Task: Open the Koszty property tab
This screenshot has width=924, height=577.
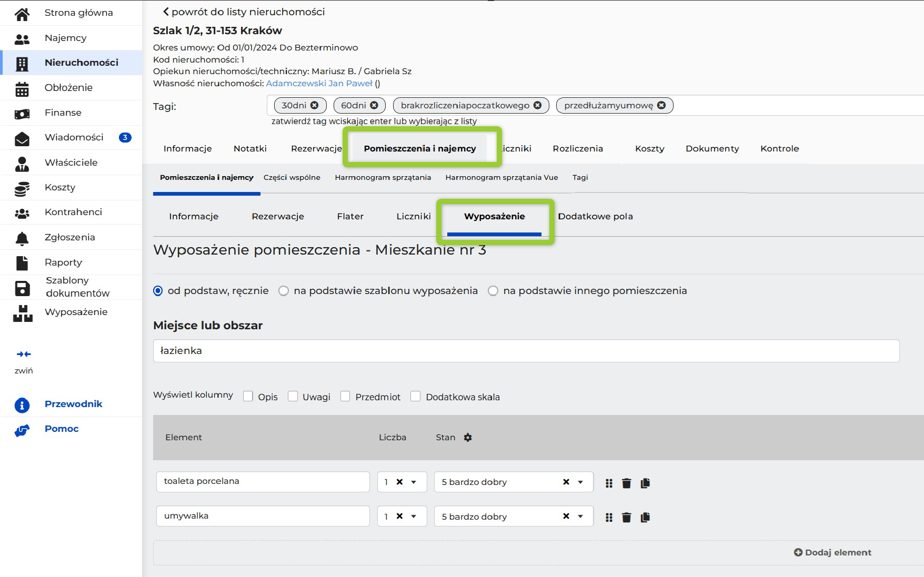Action: point(649,149)
